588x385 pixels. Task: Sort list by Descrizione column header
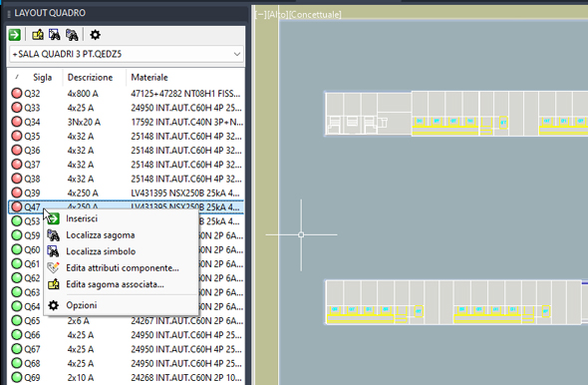coord(90,78)
